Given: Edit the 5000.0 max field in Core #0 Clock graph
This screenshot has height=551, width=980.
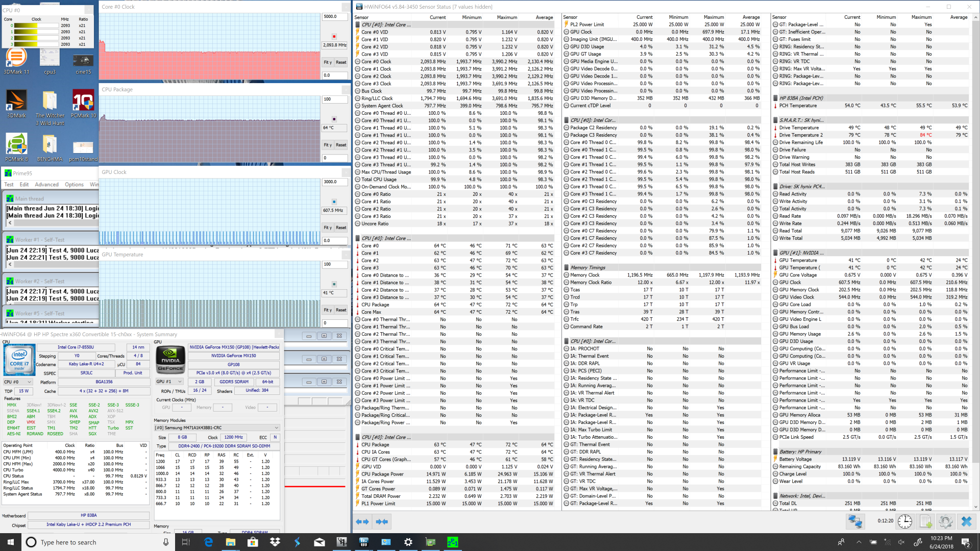Looking at the screenshot, I should pos(335,16).
